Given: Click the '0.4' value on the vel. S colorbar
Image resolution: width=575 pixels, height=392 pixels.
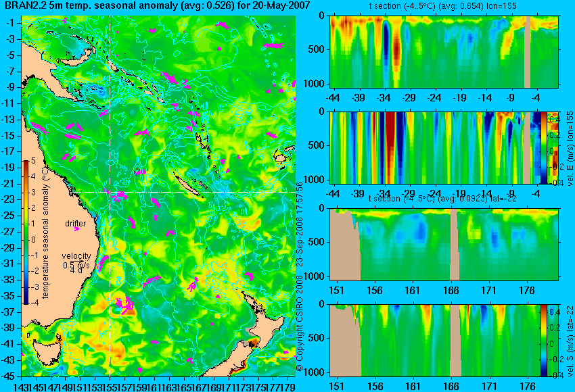Looking at the screenshot, I should click(555, 312).
